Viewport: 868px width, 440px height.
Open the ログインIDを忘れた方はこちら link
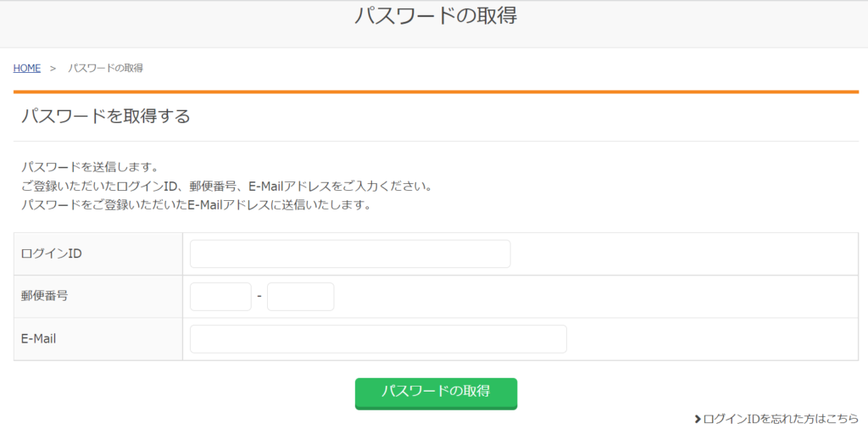[781, 419]
